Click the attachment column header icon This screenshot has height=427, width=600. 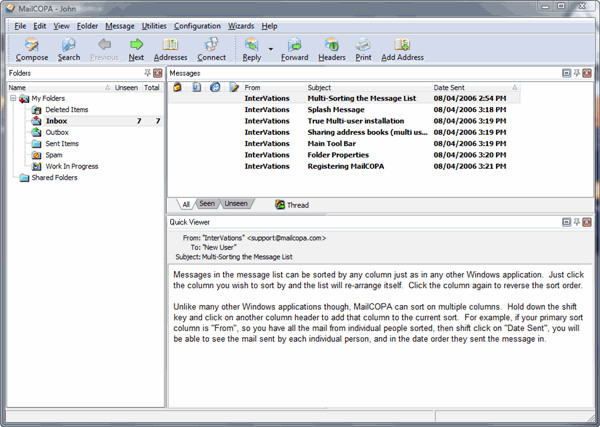tap(196, 87)
